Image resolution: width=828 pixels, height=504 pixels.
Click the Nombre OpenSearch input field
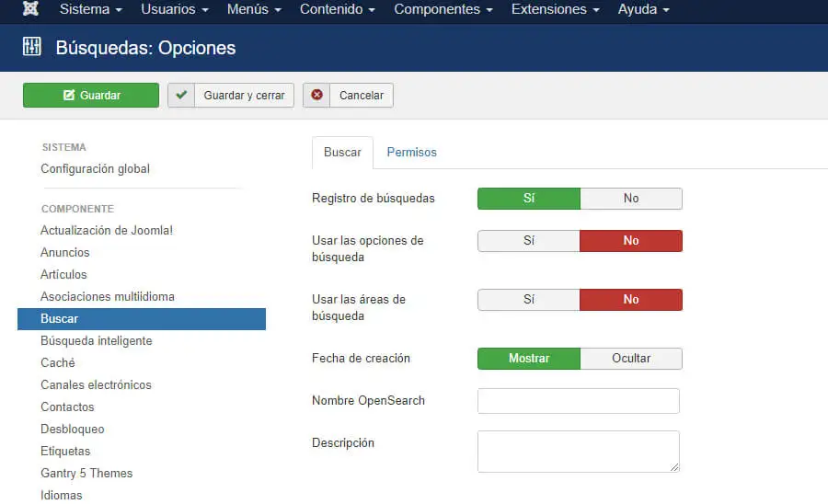[579, 401]
